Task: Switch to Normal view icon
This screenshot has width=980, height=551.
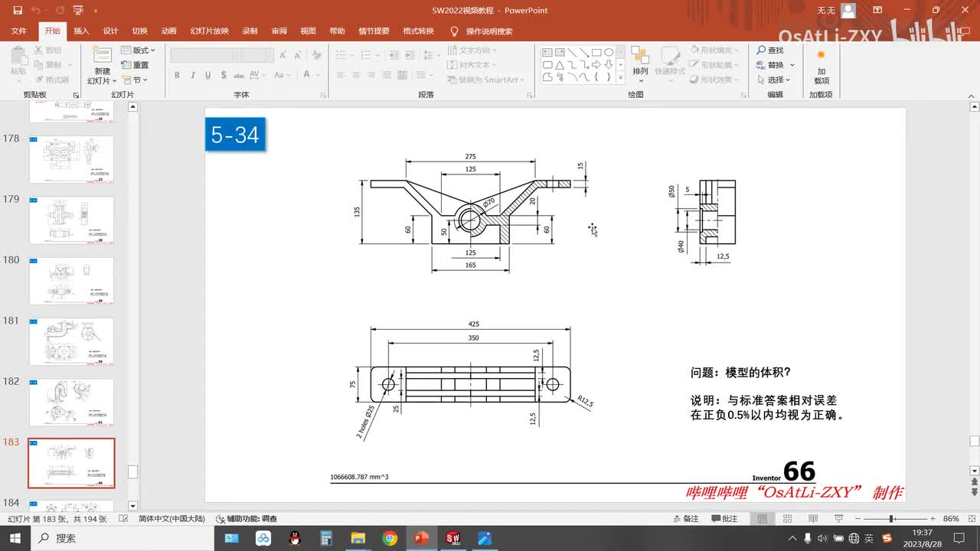Action: [763, 518]
